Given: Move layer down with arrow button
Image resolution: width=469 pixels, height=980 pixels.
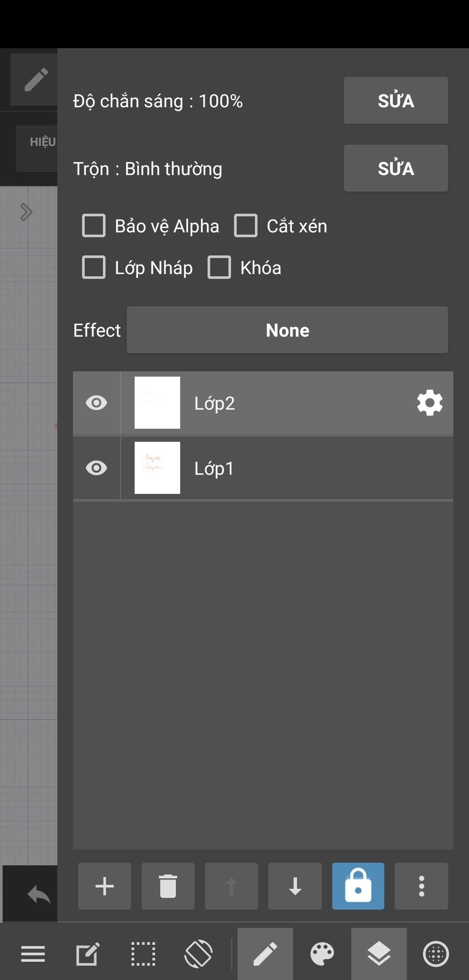Looking at the screenshot, I should [x=295, y=886].
